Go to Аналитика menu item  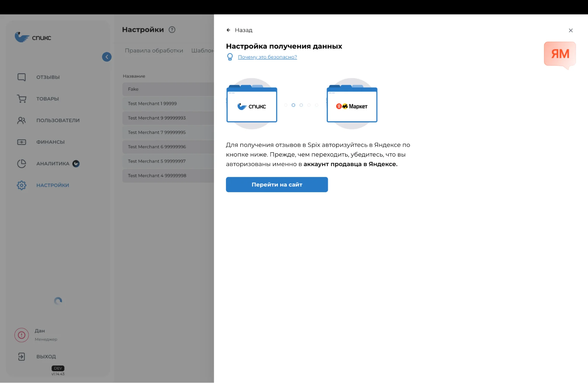[x=53, y=163]
